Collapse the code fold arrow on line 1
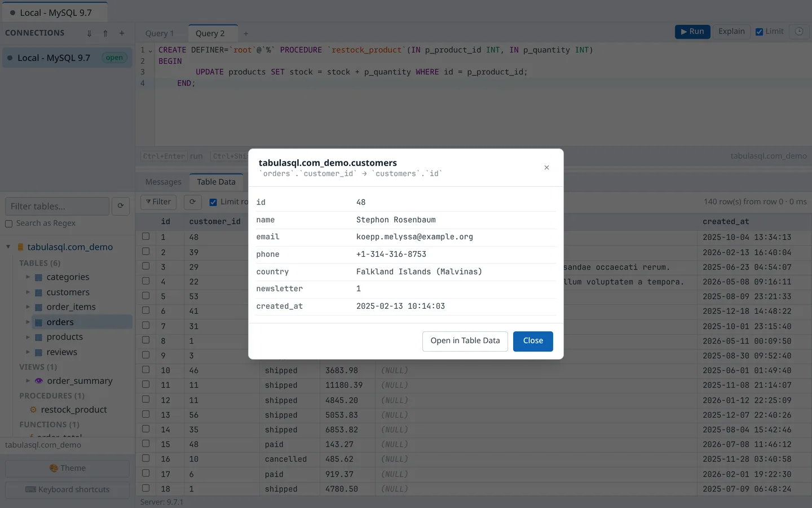 point(150,50)
